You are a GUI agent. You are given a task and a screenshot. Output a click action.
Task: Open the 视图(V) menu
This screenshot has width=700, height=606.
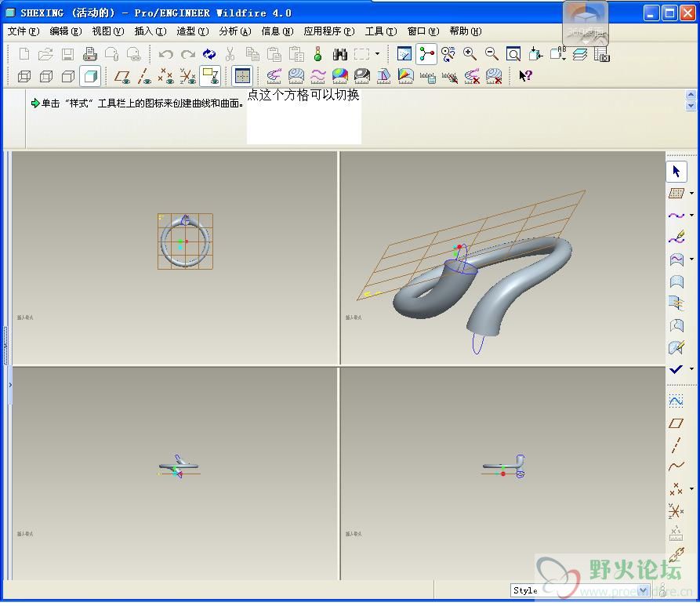[x=108, y=31]
